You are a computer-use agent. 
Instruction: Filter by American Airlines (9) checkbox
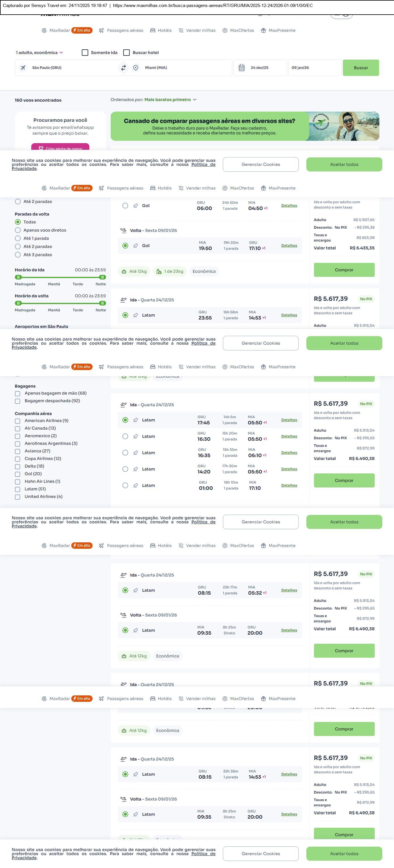pos(18,421)
